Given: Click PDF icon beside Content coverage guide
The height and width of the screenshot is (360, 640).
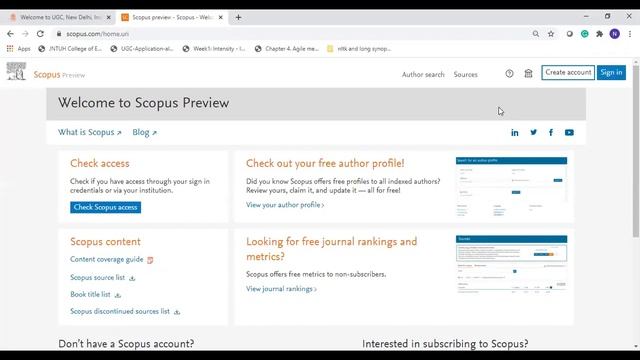Looking at the screenshot, I should (x=150, y=260).
